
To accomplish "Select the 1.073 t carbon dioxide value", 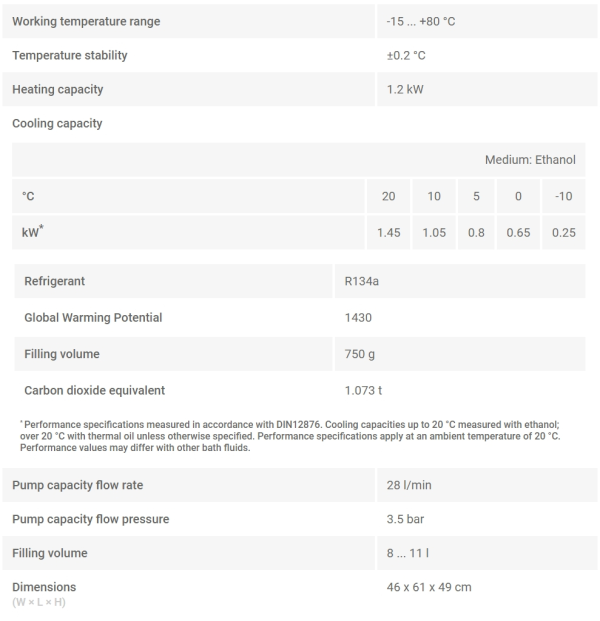I will [x=363, y=390].
